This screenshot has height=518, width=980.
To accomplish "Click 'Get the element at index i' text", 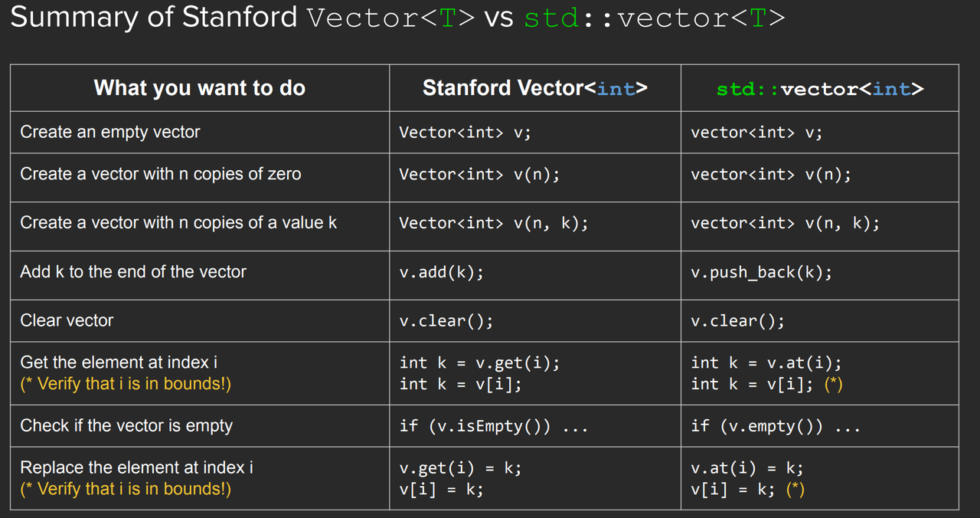I will click(x=119, y=362).
